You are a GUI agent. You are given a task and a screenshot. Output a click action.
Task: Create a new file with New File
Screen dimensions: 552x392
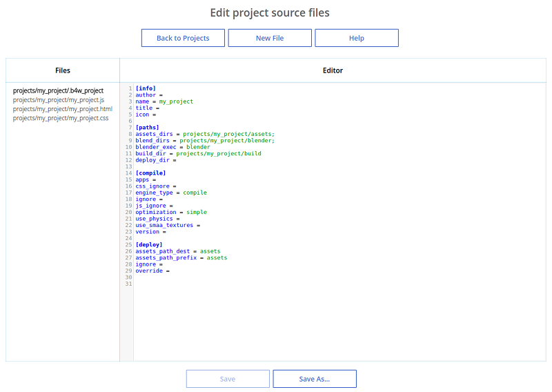click(x=270, y=38)
